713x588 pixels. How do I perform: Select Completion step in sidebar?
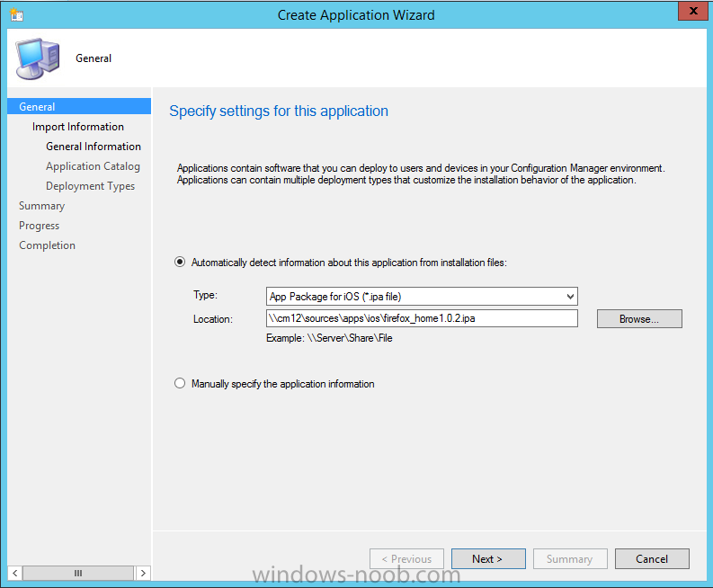click(47, 245)
